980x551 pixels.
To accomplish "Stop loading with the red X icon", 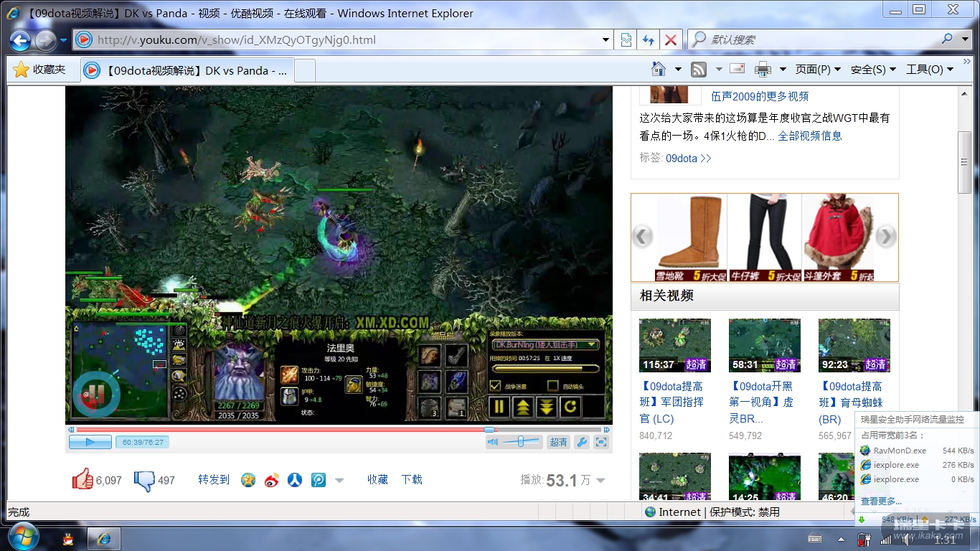I will pos(671,40).
